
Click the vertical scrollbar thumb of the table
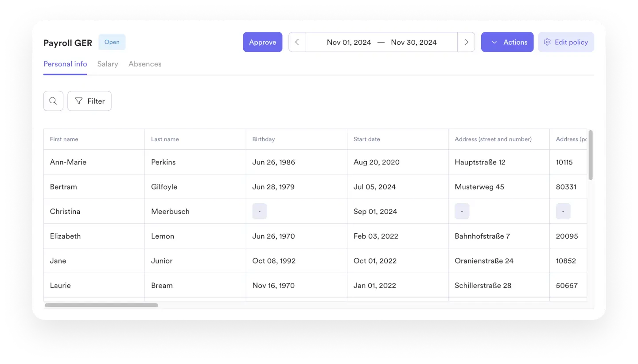click(x=591, y=155)
